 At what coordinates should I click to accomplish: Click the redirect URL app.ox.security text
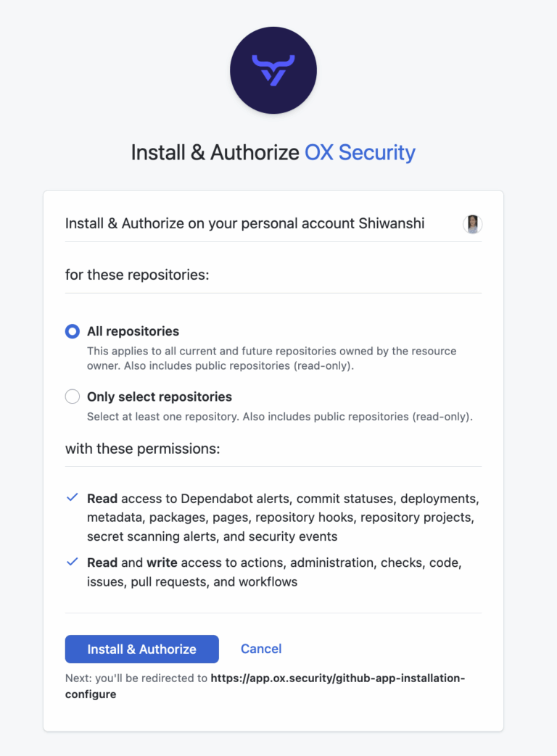pyautogui.click(x=337, y=678)
